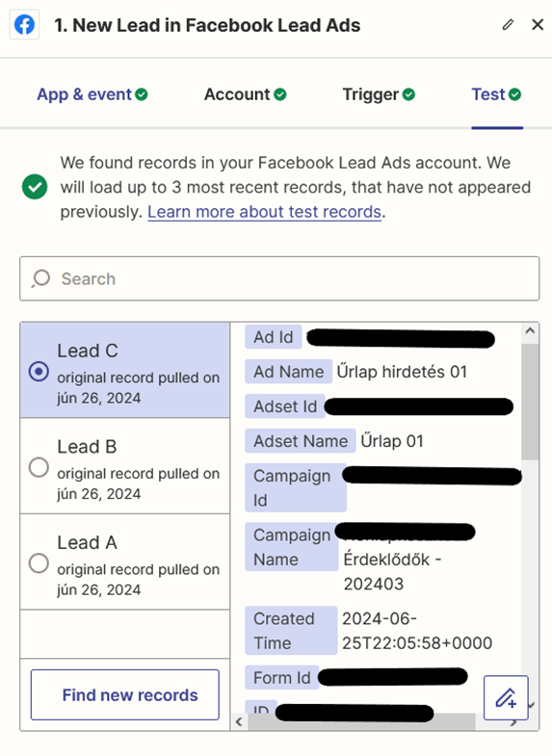This screenshot has height=756, width=552.
Task: Click the Érdeklődők - 202403 campaign value
Action: click(392, 571)
